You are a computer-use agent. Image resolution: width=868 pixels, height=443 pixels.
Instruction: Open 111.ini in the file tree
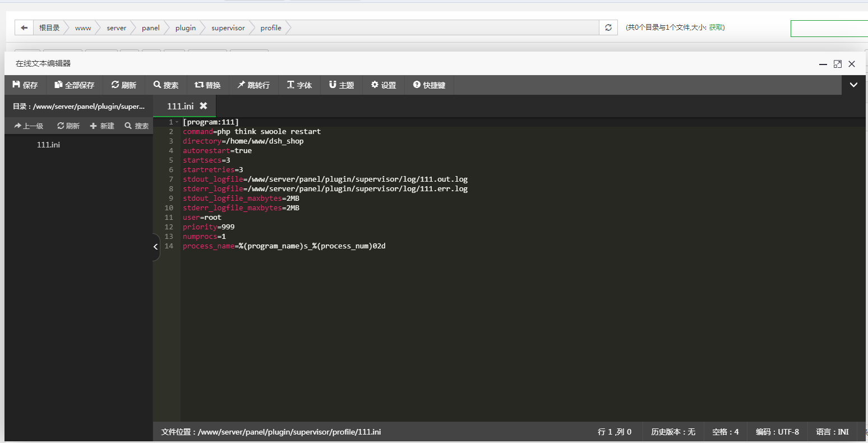pyautogui.click(x=48, y=145)
